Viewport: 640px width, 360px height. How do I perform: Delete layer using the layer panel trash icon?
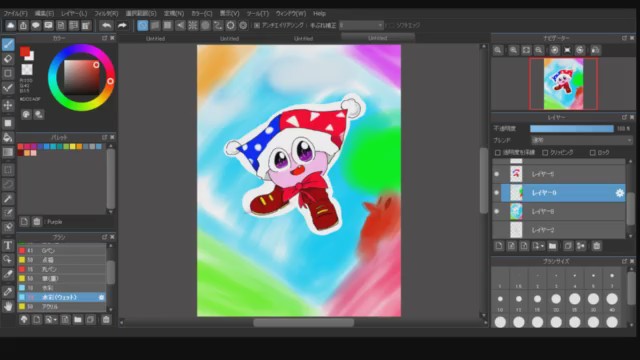click(597, 246)
